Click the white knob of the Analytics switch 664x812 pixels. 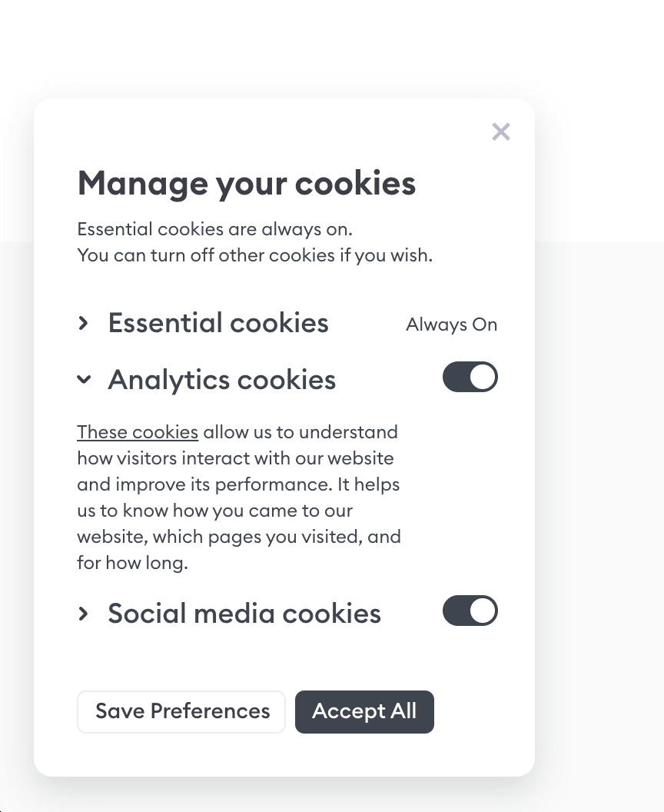(483, 378)
